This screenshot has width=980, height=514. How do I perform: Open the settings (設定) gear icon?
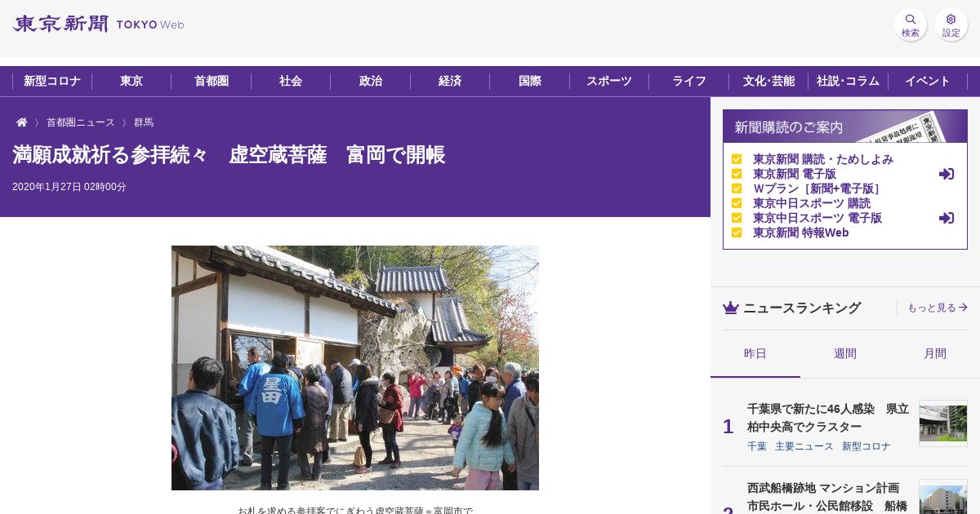coord(951,24)
